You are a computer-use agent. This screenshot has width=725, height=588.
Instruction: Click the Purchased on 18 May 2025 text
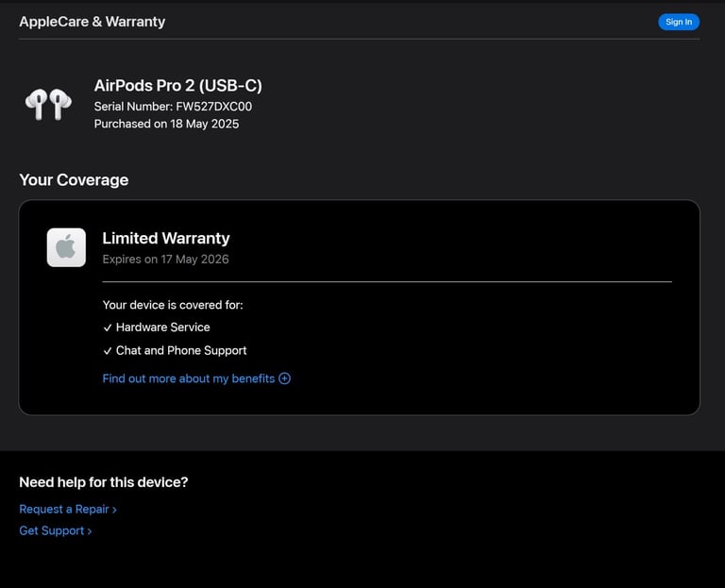[x=166, y=124]
